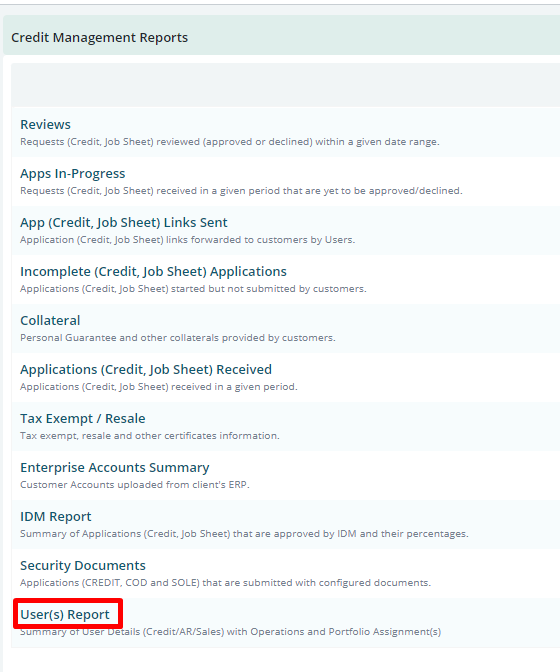560x672 pixels.
Task: Open Applications (Credit, Job Sheet) Received
Action: pos(146,369)
